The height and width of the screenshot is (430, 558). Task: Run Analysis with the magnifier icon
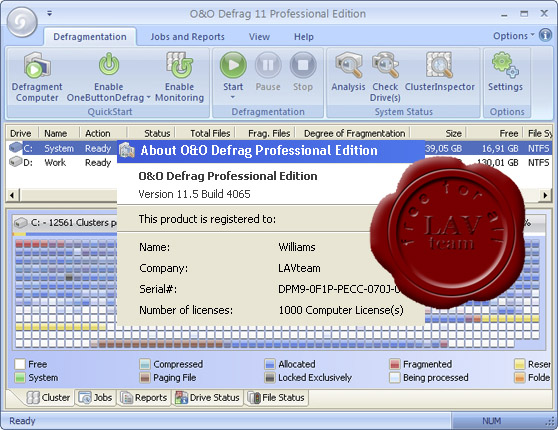(x=349, y=64)
